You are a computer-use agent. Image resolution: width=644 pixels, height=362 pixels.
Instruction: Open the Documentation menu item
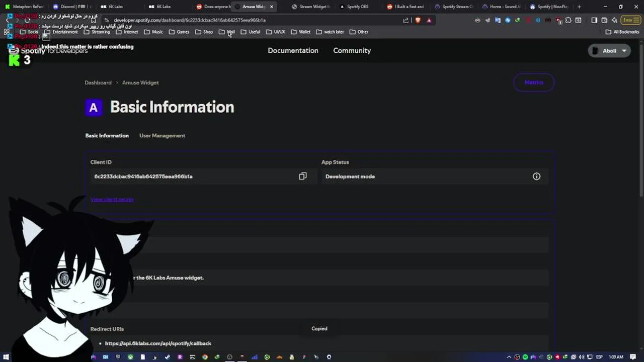point(293,50)
